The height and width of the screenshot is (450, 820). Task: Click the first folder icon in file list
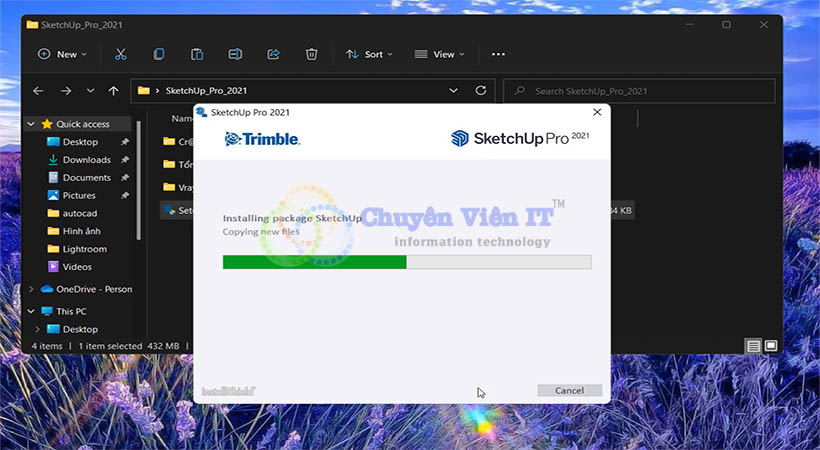click(x=169, y=141)
